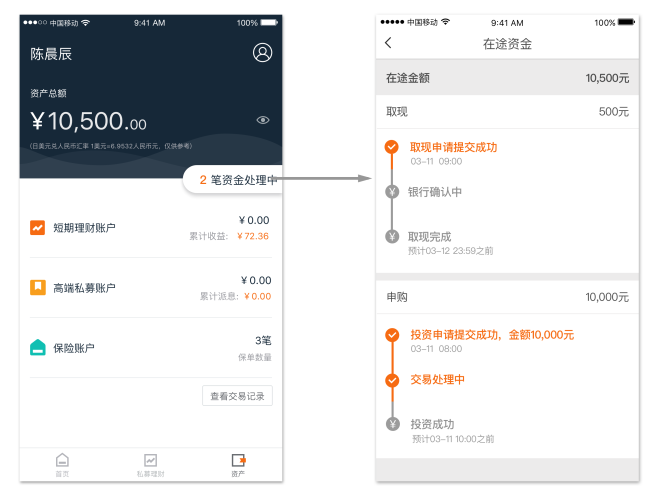Tap the 申购 10,000元 section header
The width and height of the screenshot is (650, 496).
(507, 297)
